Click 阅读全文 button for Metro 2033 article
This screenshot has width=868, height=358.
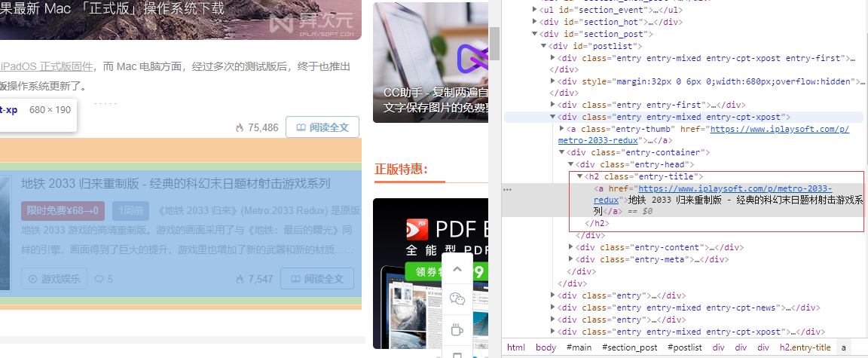pos(316,279)
